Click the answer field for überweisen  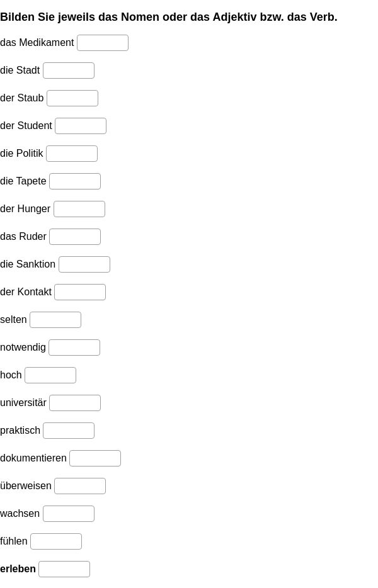pos(80,487)
